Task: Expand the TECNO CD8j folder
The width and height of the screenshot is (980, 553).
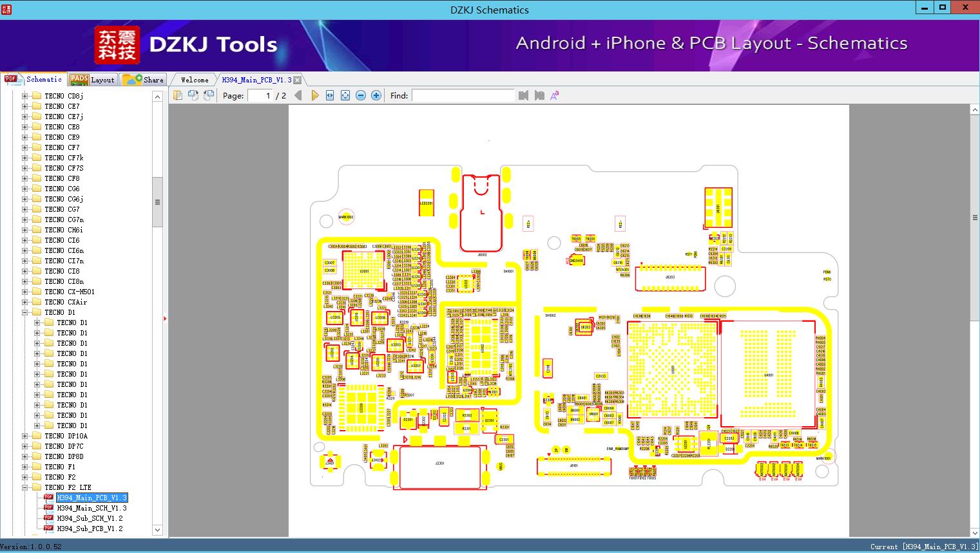Action: click(x=25, y=96)
